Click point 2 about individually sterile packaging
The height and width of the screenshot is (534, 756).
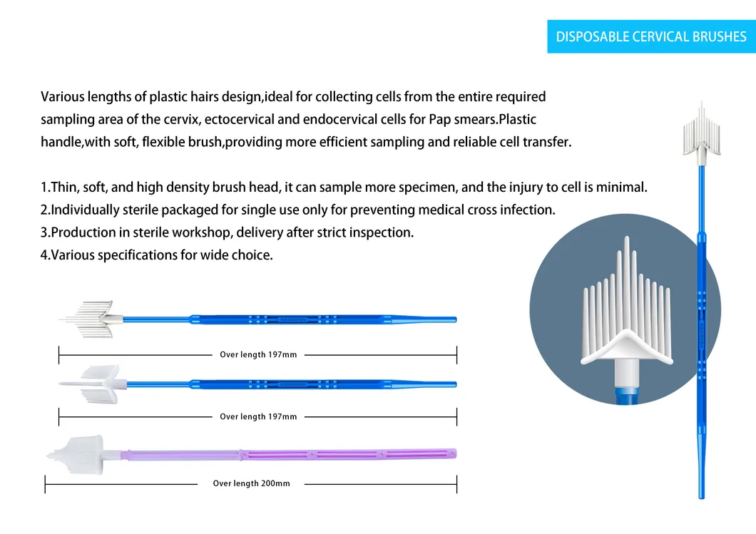297,210
